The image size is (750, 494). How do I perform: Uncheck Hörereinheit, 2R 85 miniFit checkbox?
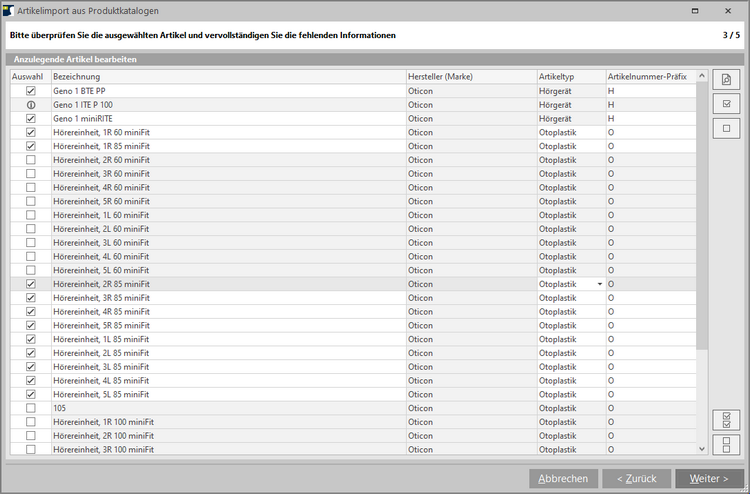(x=31, y=284)
